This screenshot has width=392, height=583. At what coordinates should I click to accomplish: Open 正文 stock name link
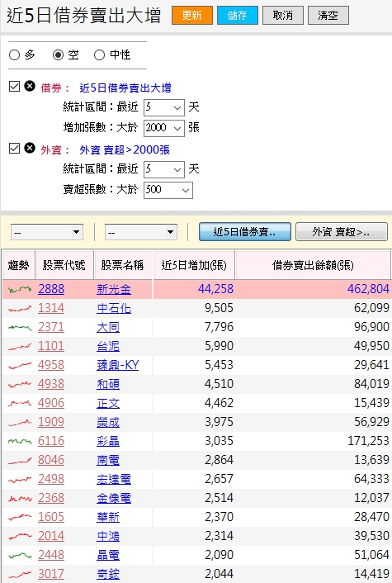click(x=108, y=403)
